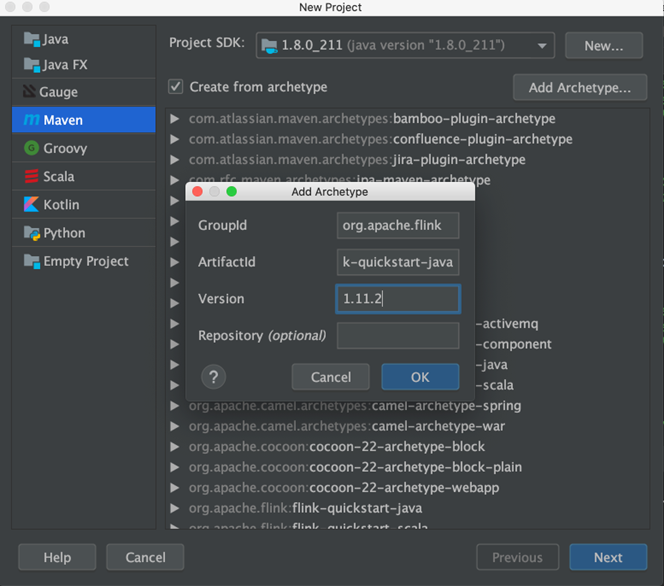Click green zoom button of Add Archetype dialog
Viewport: 664px width, 586px height.
click(232, 191)
